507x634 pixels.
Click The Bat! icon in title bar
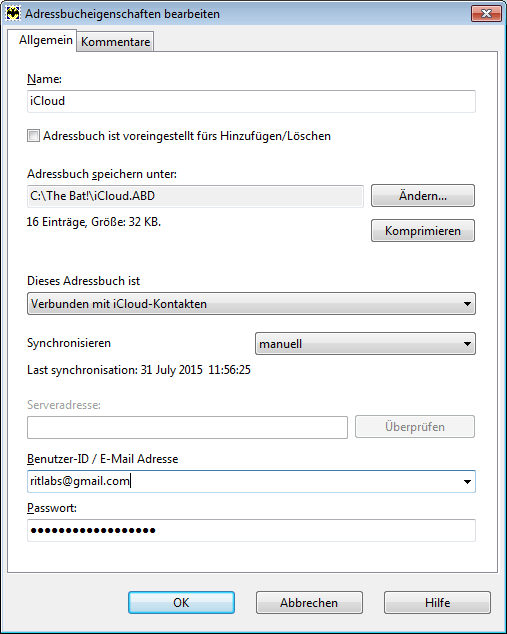[13, 13]
